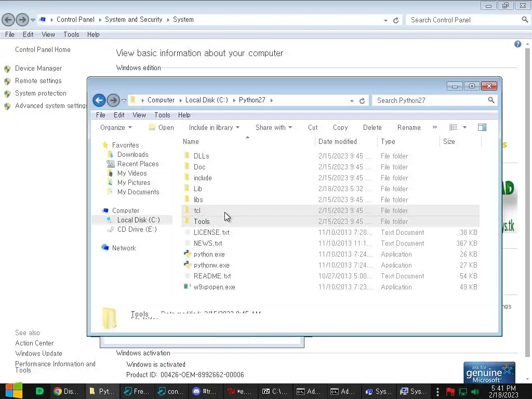The height and width of the screenshot is (399, 532).
Task: Open System protection link
Action: click(41, 93)
